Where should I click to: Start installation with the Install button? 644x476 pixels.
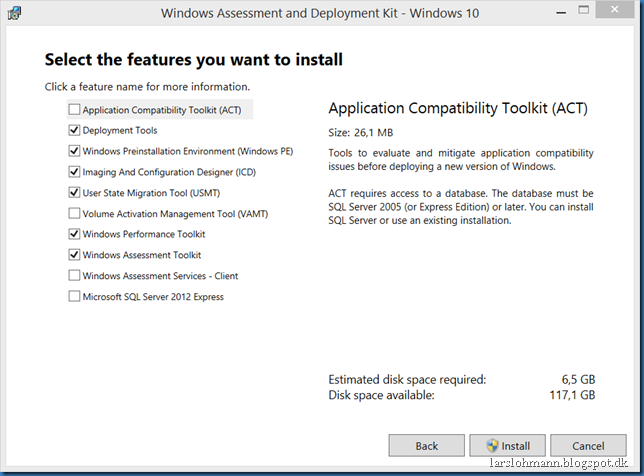[507, 446]
